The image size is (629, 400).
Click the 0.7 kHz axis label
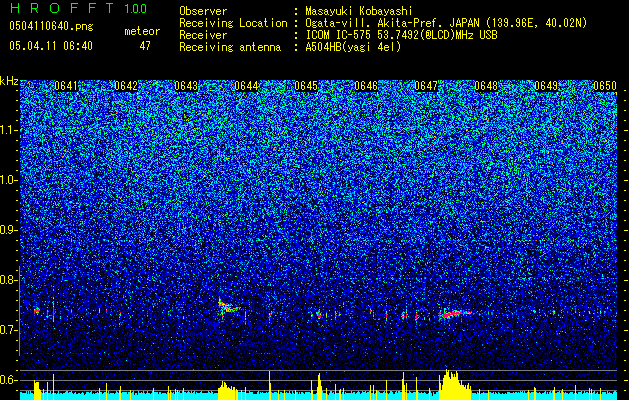click(x=8, y=330)
